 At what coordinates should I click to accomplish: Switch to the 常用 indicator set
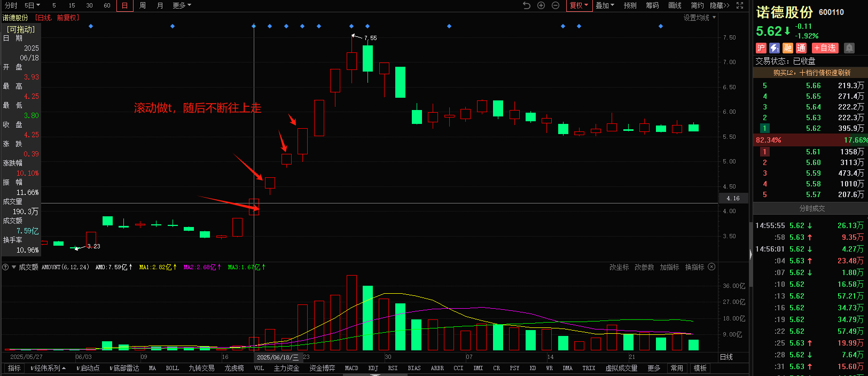tap(677, 368)
